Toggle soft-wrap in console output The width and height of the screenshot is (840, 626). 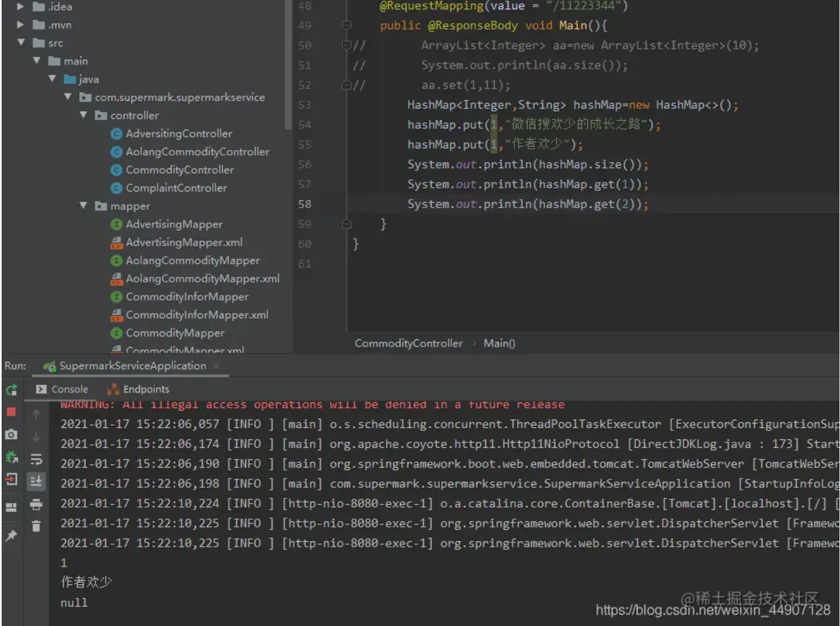pos(36,459)
